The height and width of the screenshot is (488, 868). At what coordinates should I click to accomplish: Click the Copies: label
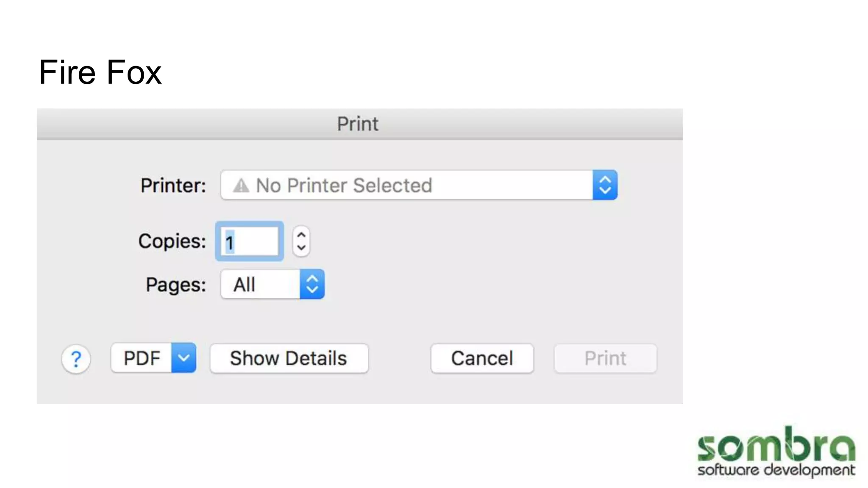pyautogui.click(x=172, y=241)
